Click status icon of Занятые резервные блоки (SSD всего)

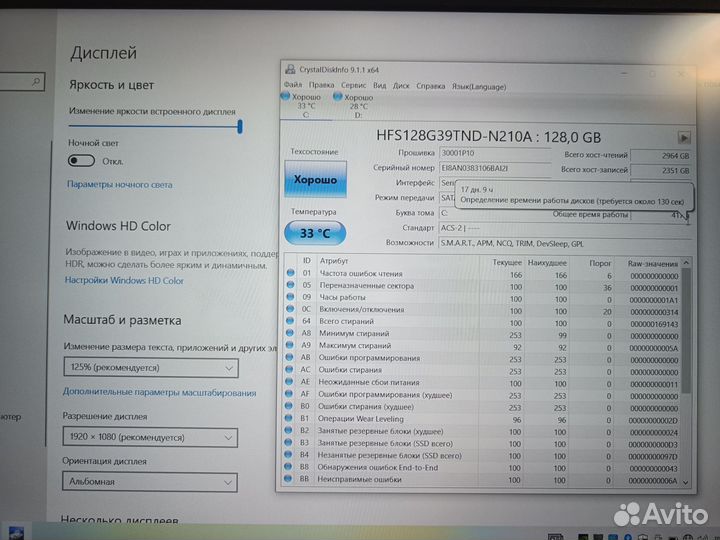pos(288,442)
